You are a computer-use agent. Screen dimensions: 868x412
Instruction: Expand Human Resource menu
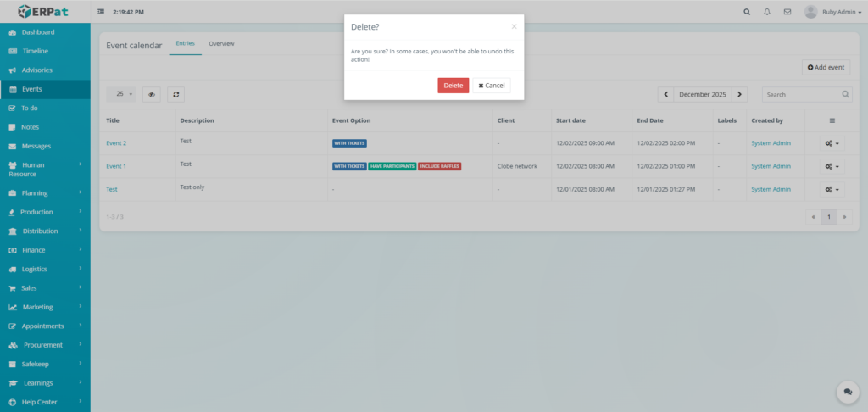tap(45, 170)
